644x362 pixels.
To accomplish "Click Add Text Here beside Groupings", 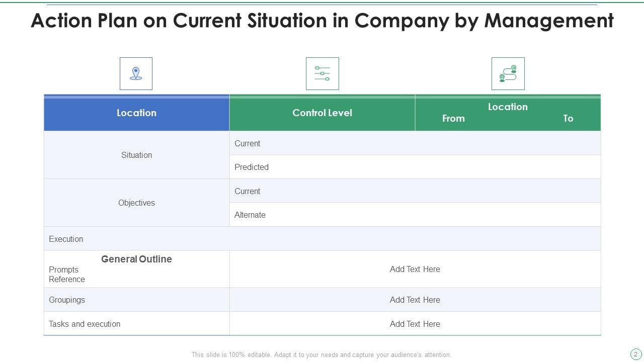I will (415, 300).
